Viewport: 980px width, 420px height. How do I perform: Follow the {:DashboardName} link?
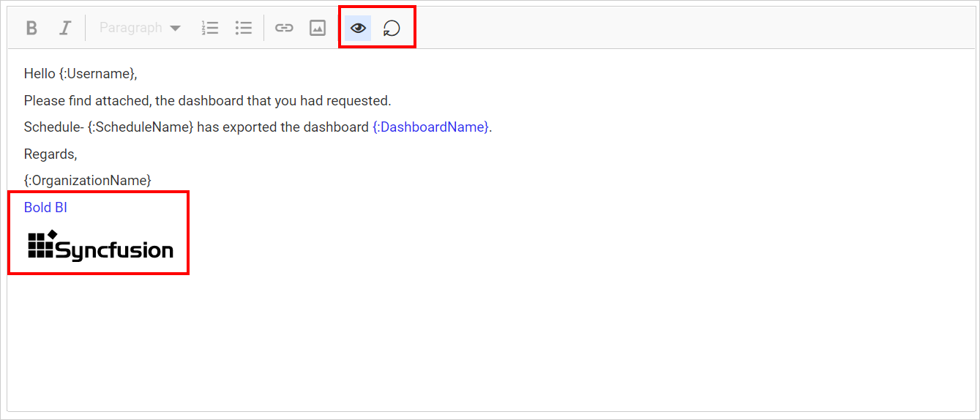(x=430, y=127)
